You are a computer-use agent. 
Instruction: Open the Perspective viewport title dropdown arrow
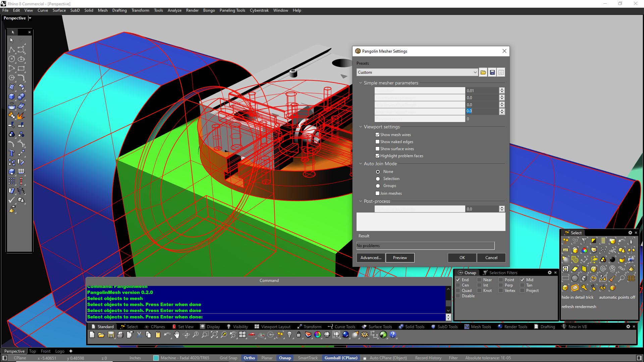point(30,18)
